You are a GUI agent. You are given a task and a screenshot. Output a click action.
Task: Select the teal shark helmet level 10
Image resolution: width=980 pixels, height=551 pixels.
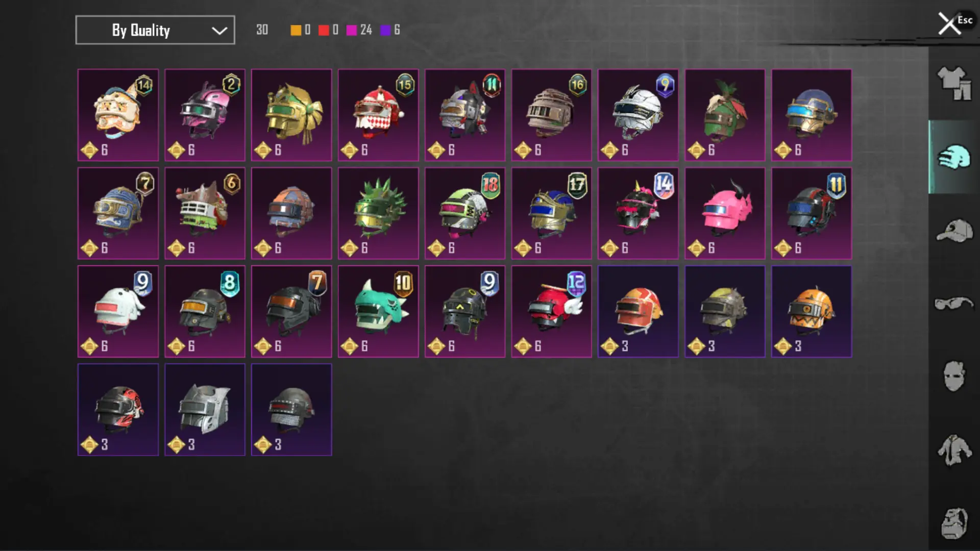pos(378,311)
